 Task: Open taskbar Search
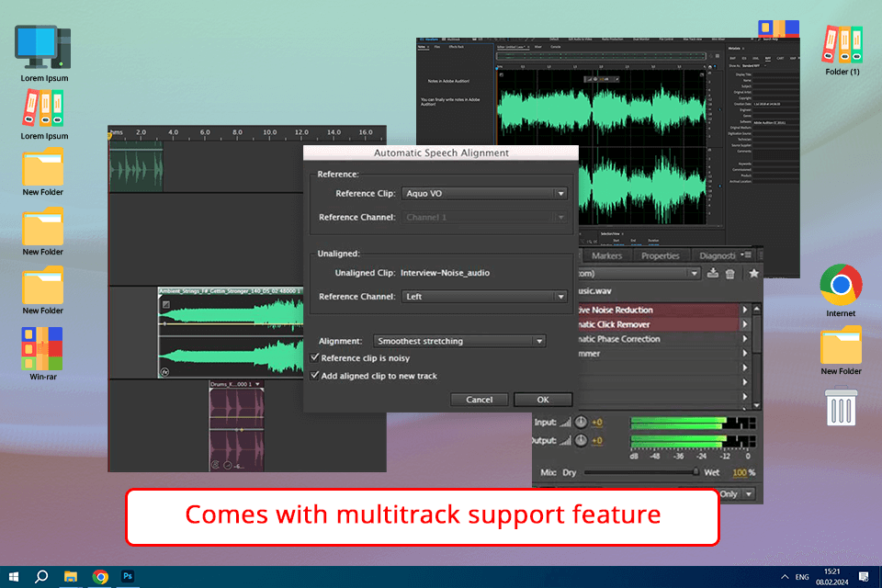point(41,577)
